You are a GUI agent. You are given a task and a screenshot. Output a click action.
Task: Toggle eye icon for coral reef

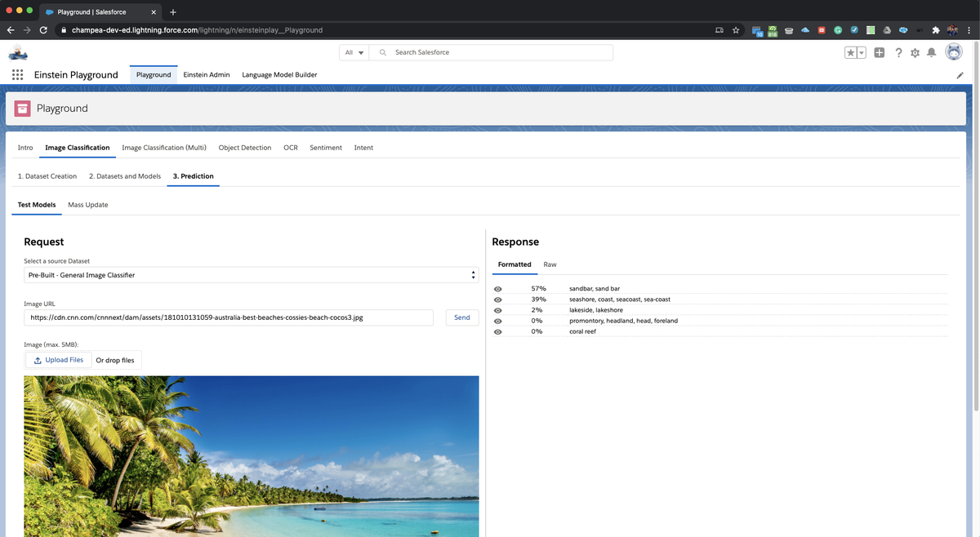498,331
